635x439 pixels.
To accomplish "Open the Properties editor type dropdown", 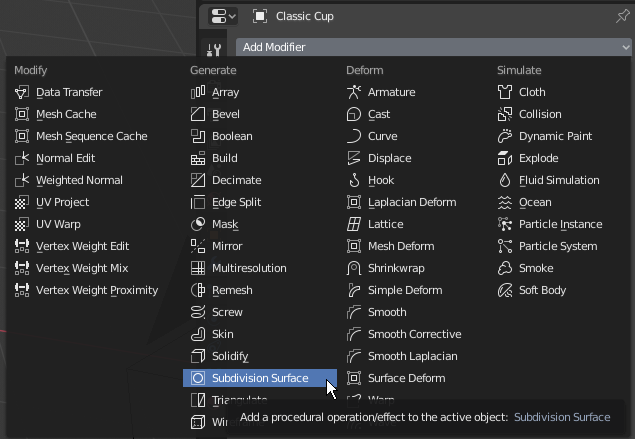I will pos(222,16).
